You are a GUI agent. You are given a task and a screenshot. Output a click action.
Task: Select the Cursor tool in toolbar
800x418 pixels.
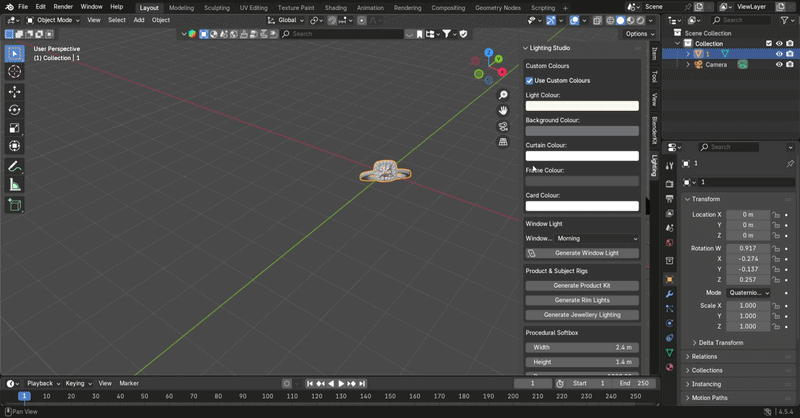point(14,71)
